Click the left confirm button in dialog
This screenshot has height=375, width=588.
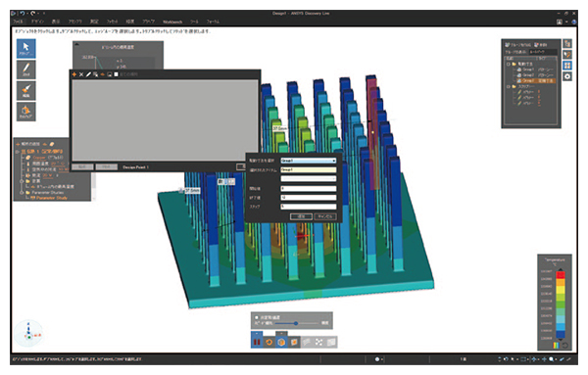click(301, 216)
